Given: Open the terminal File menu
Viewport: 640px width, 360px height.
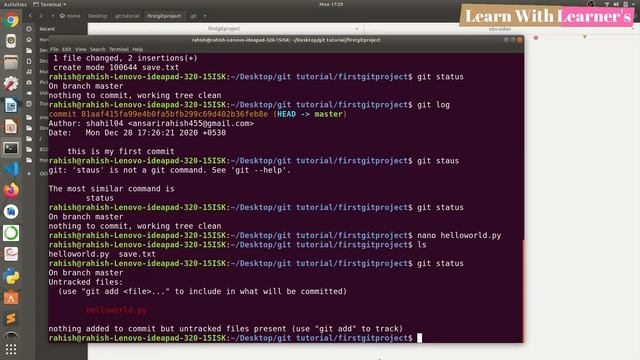Looking at the screenshot, I should (x=54, y=49).
